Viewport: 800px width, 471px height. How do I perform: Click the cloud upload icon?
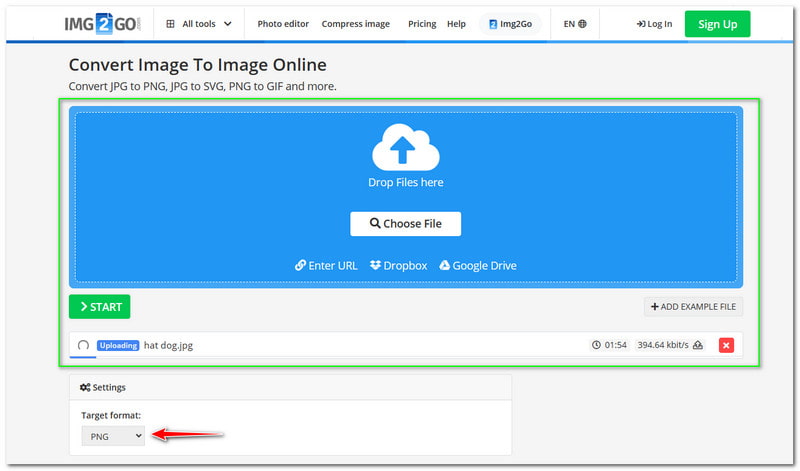[x=405, y=150]
